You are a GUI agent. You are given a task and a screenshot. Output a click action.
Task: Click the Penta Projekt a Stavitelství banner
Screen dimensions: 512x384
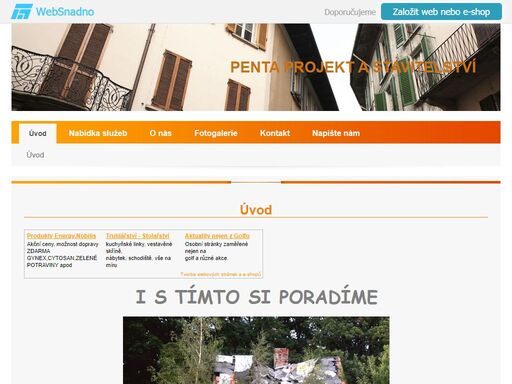[x=256, y=67]
